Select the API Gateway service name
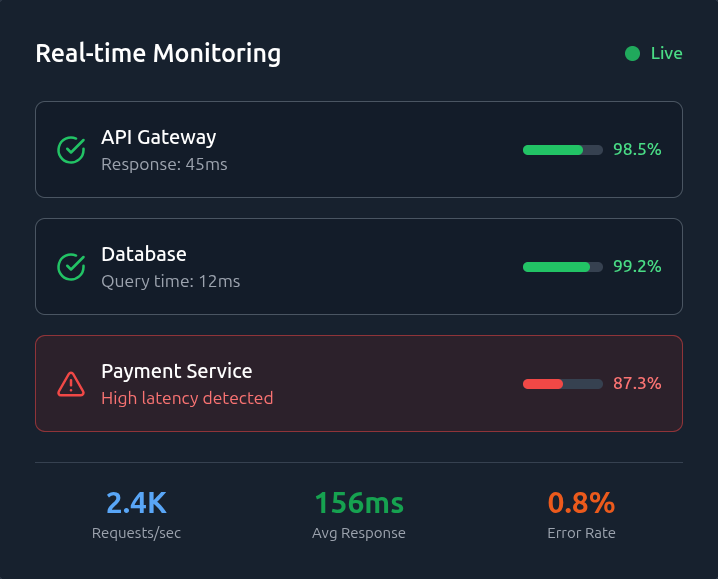Viewport: 718px width, 579px height. (158, 137)
